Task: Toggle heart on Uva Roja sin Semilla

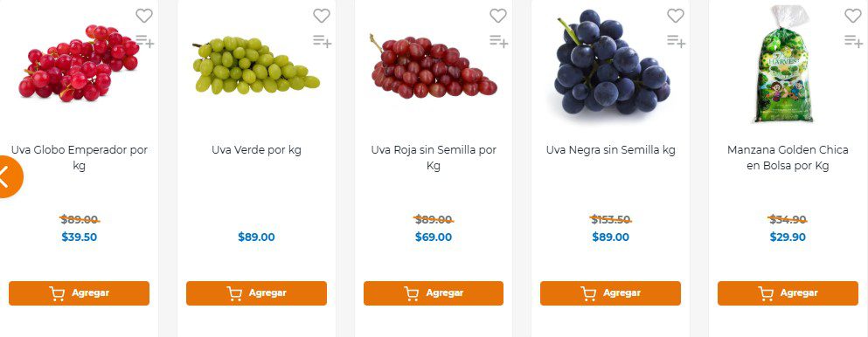Action: point(498,16)
